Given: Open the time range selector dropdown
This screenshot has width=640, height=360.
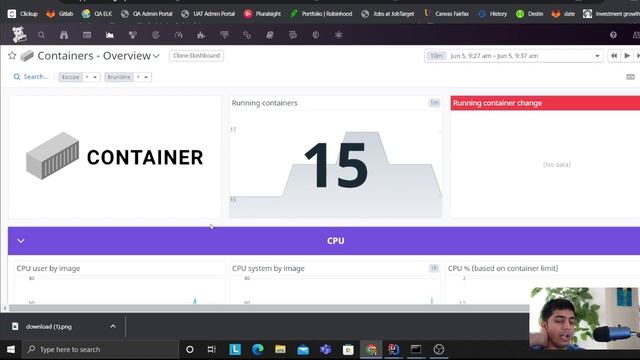Looking at the screenshot, I should click(x=513, y=56).
